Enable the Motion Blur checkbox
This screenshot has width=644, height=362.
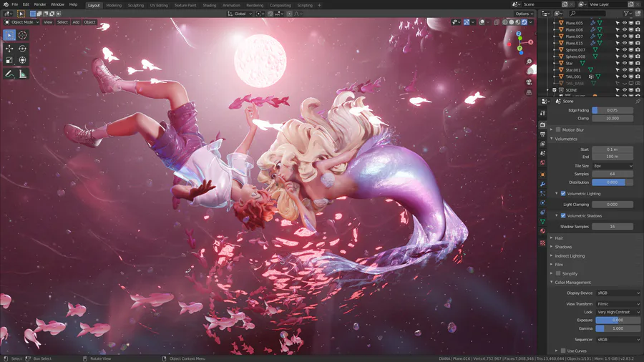558,129
